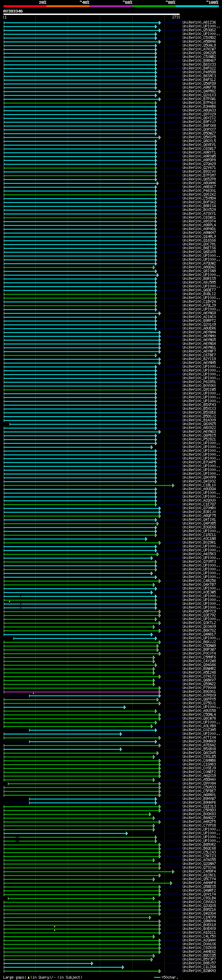The height and width of the screenshot is (980, 222).
Task: Open hit UniRef100_Q5UAL8
Action: [x=199, y=45]
